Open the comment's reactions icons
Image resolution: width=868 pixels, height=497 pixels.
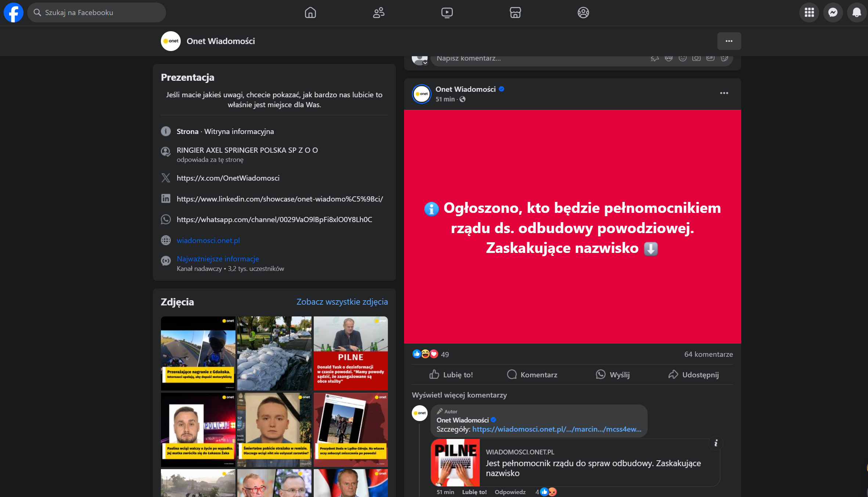pyautogui.click(x=548, y=492)
